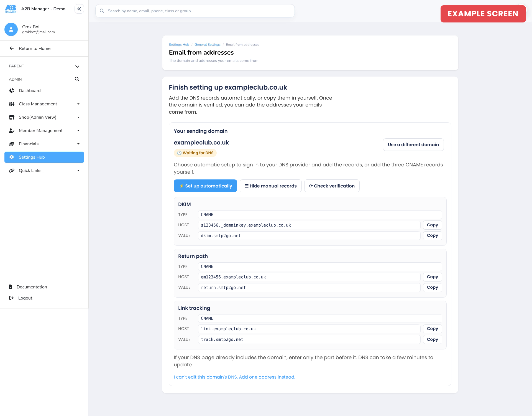Select the Dashboard menu item

point(44,91)
